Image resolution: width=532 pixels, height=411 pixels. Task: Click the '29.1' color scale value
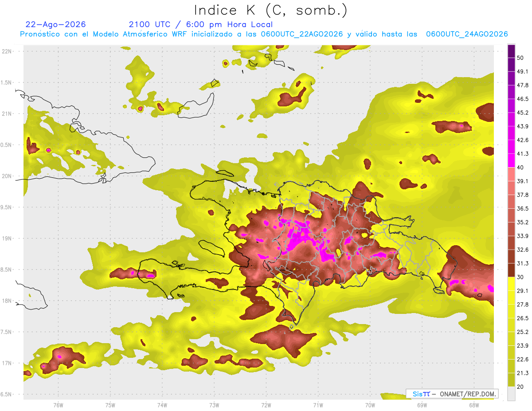pyautogui.click(x=522, y=291)
